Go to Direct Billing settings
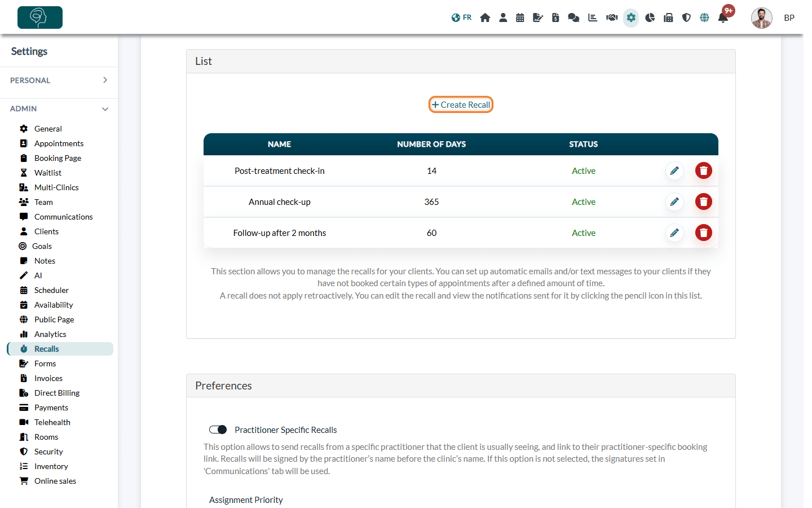 tap(56, 393)
